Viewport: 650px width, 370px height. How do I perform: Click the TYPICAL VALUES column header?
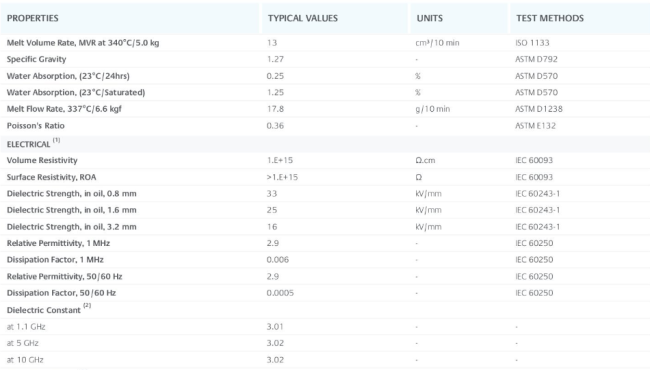(303, 18)
